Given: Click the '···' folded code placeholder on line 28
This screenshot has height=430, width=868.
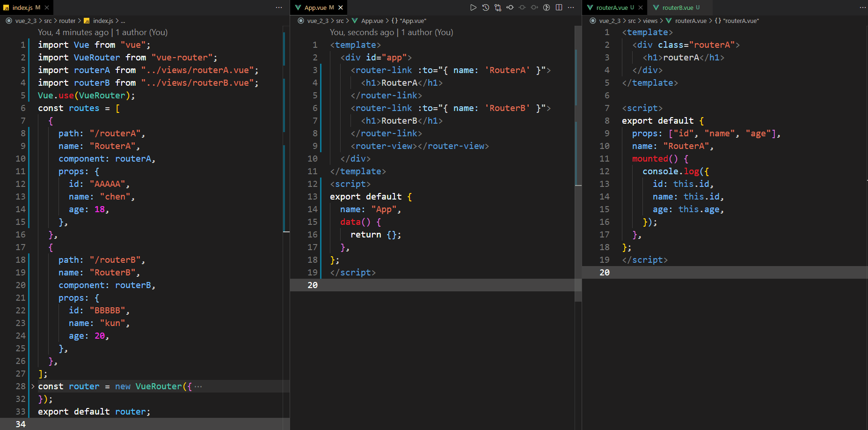Looking at the screenshot, I should point(198,386).
